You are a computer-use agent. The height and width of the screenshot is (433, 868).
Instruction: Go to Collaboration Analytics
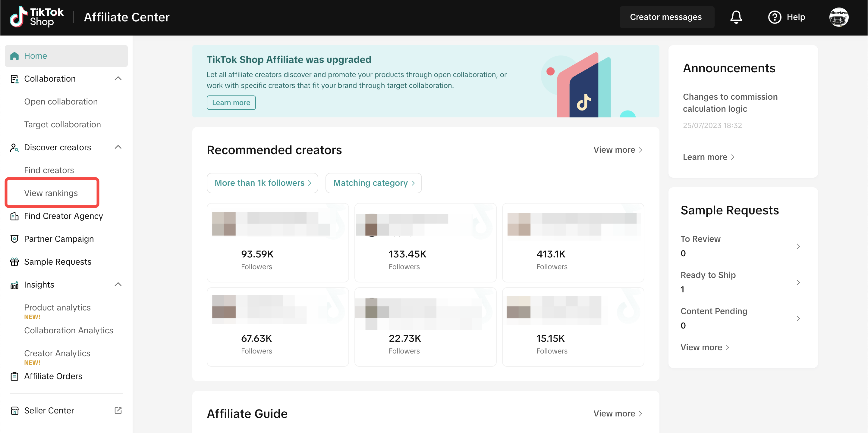(x=68, y=330)
